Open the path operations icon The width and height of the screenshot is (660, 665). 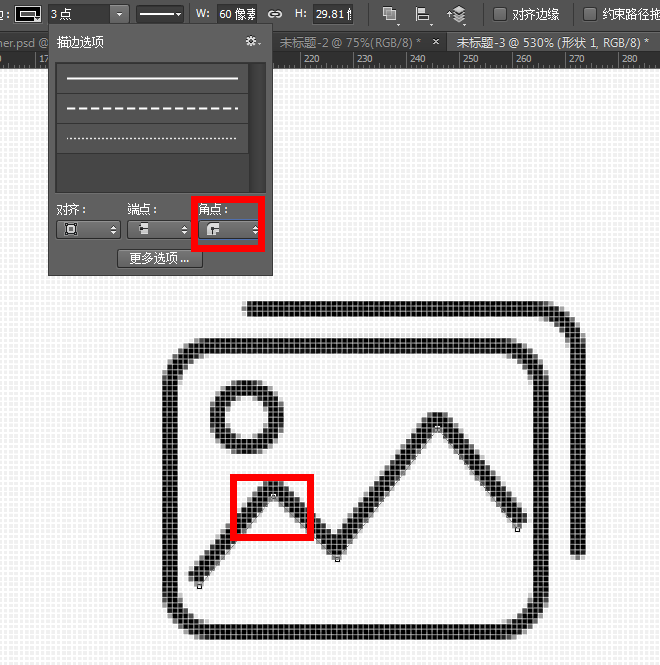click(x=389, y=14)
